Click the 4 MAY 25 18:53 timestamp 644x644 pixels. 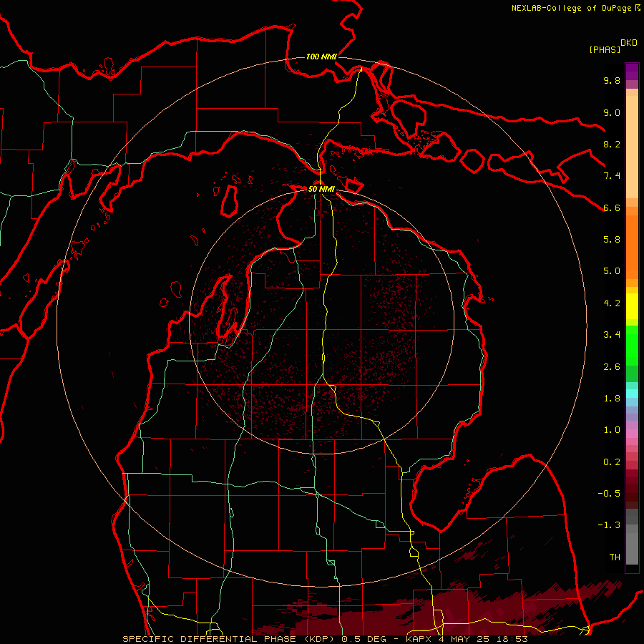[x=483, y=639]
